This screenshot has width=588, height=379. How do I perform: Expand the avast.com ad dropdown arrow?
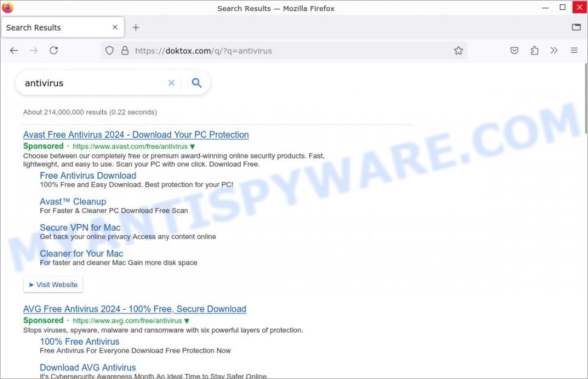[192, 146]
